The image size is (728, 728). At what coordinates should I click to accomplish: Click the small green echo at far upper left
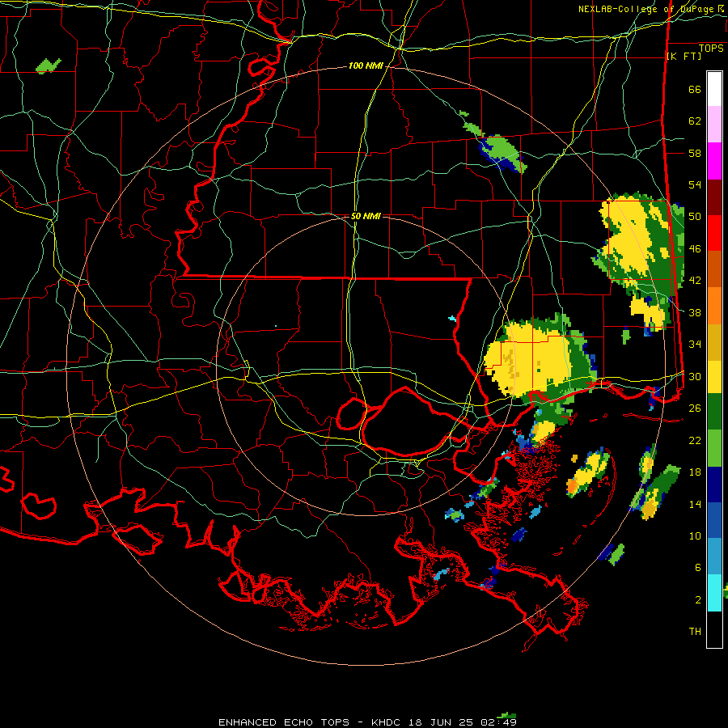[x=48, y=66]
